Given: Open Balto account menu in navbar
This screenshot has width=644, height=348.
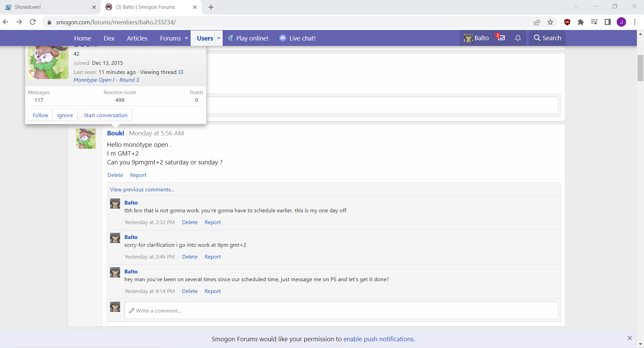Looking at the screenshot, I should coord(476,38).
